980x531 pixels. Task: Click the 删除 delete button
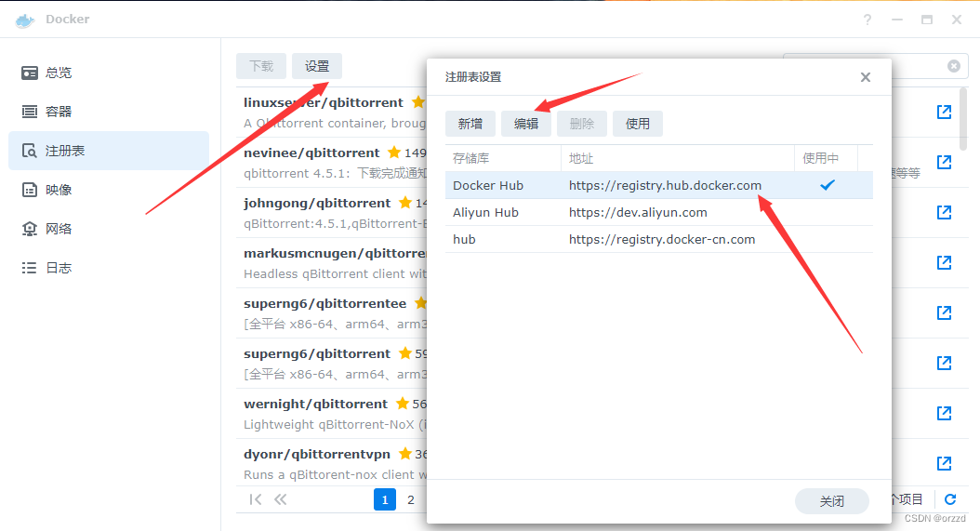pyautogui.click(x=582, y=124)
